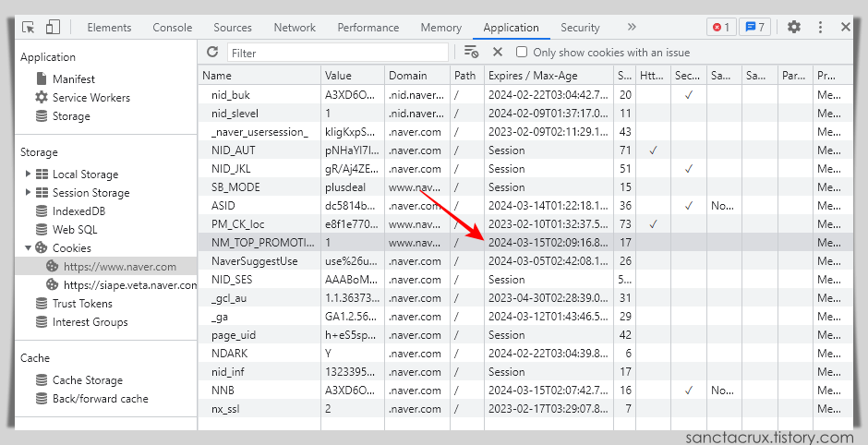The width and height of the screenshot is (868, 445).
Task: Sort by the Path column header
Action: (x=467, y=76)
